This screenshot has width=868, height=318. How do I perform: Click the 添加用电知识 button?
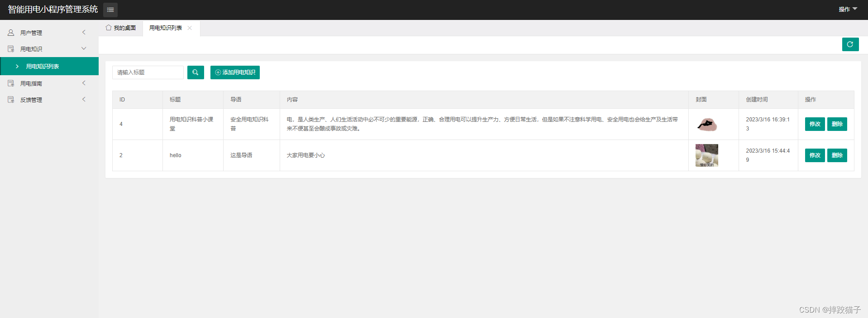coord(235,72)
